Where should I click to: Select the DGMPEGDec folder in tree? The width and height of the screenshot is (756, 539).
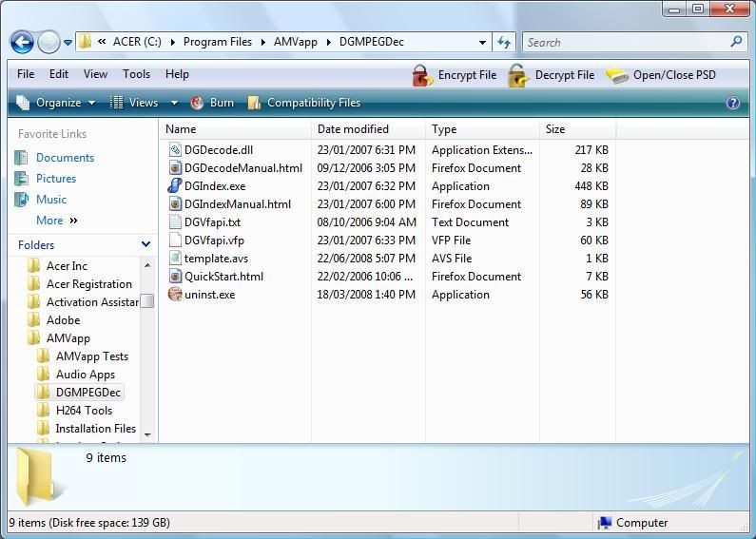(x=88, y=393)
